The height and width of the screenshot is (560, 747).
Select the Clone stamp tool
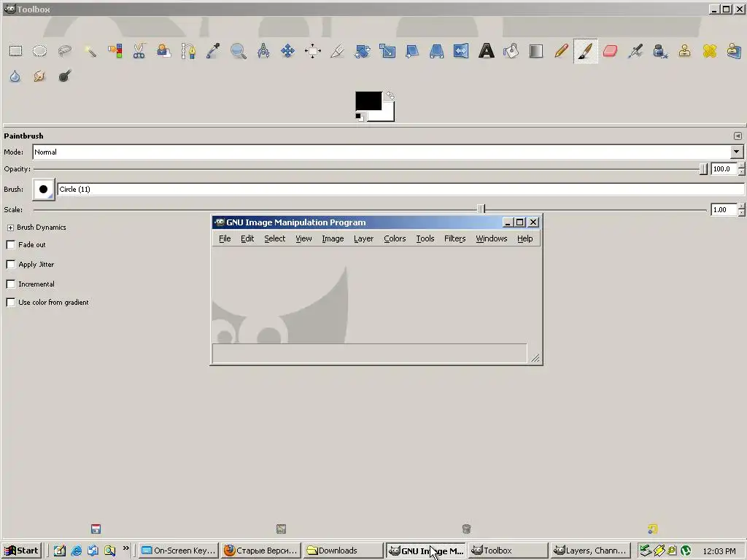tap(685, 51)
